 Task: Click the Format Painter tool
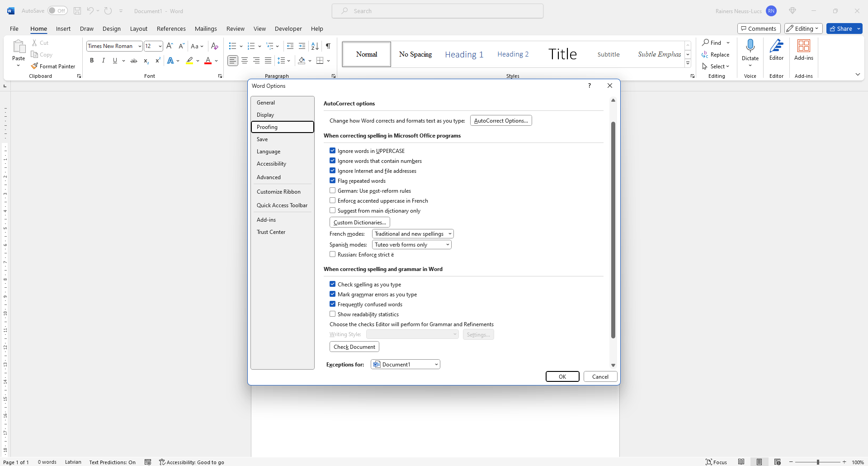click(53, 66)
